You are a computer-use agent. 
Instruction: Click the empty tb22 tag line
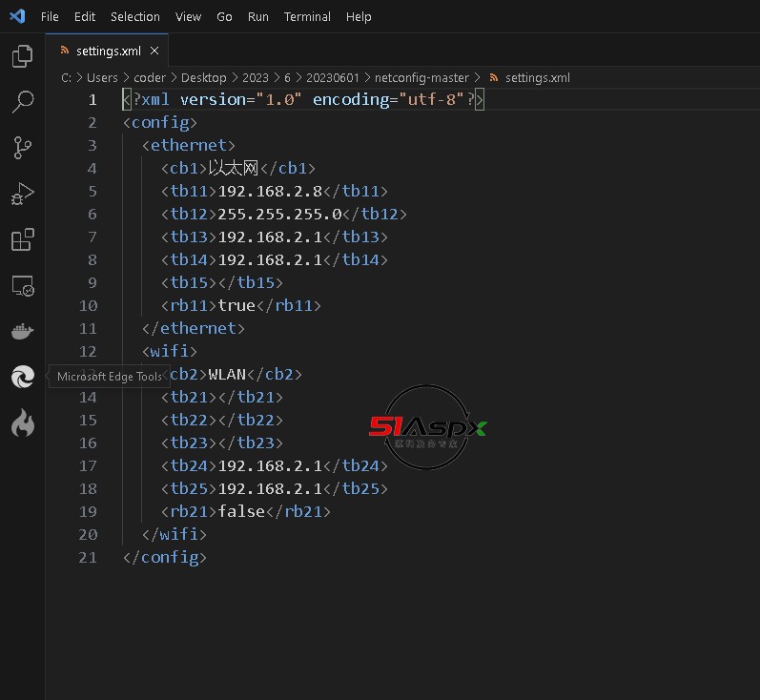tap(222, 421)
